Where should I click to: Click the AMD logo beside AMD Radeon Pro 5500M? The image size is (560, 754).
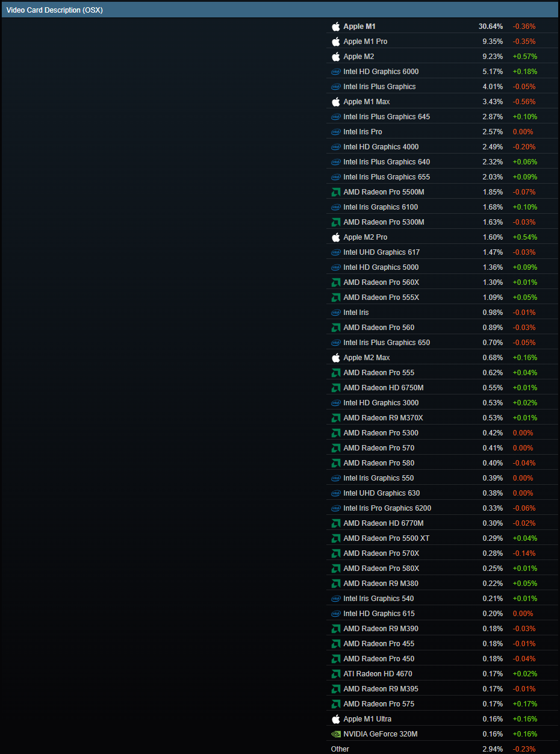click(336, 192)
